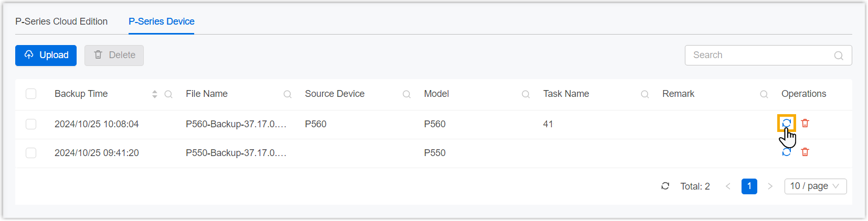Toggle the select-all checkbox in table header

(31, 94)
